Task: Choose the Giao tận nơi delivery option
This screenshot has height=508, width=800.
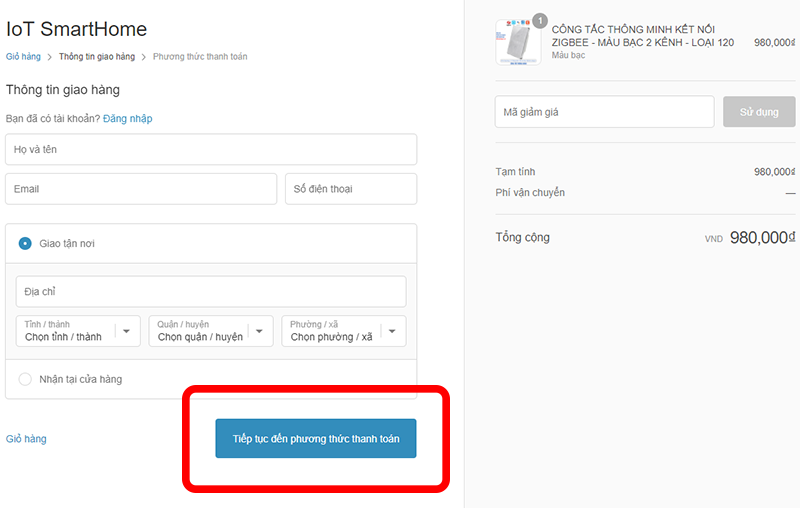Action: click(26, 243)
